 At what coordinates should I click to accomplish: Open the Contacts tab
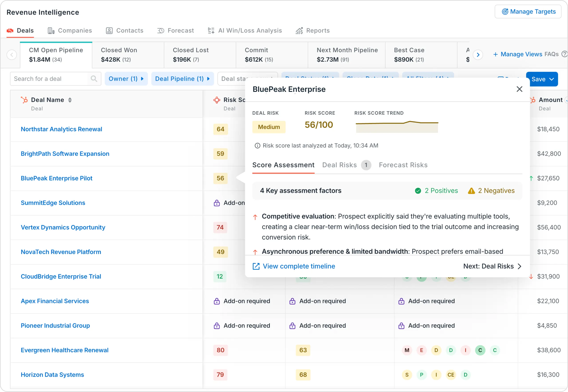[124, 30]
